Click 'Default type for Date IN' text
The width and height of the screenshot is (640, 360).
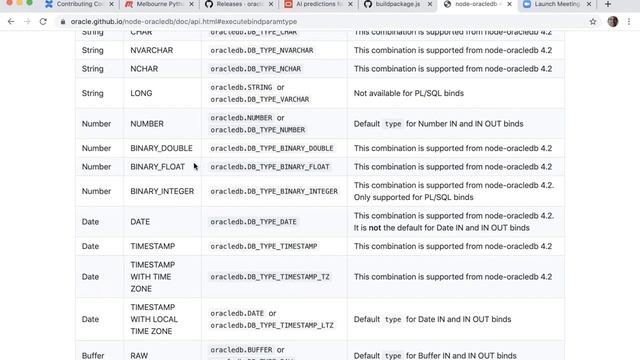432,319
